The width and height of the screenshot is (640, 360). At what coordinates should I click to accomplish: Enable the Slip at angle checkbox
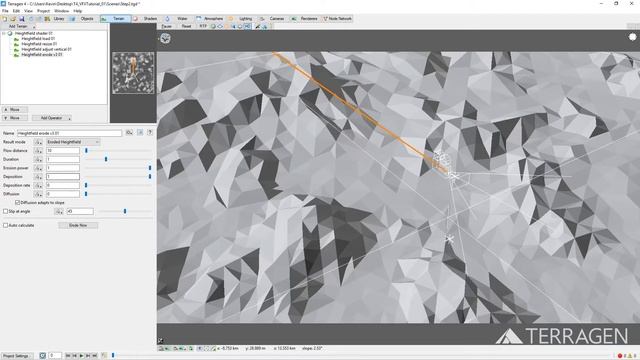click(5, 211)
